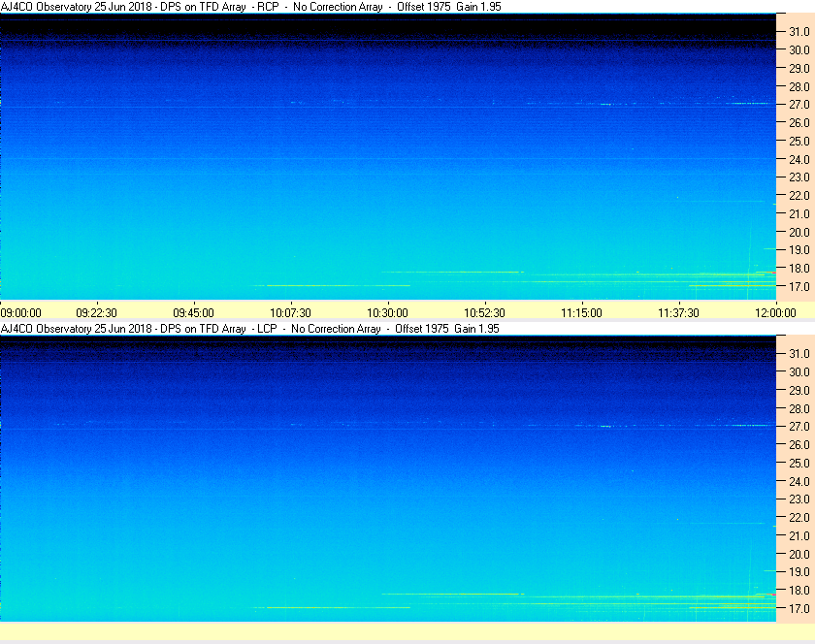
Task: Click 20.0 frequency label in RCP panel
Action: (x=799, y=232)
